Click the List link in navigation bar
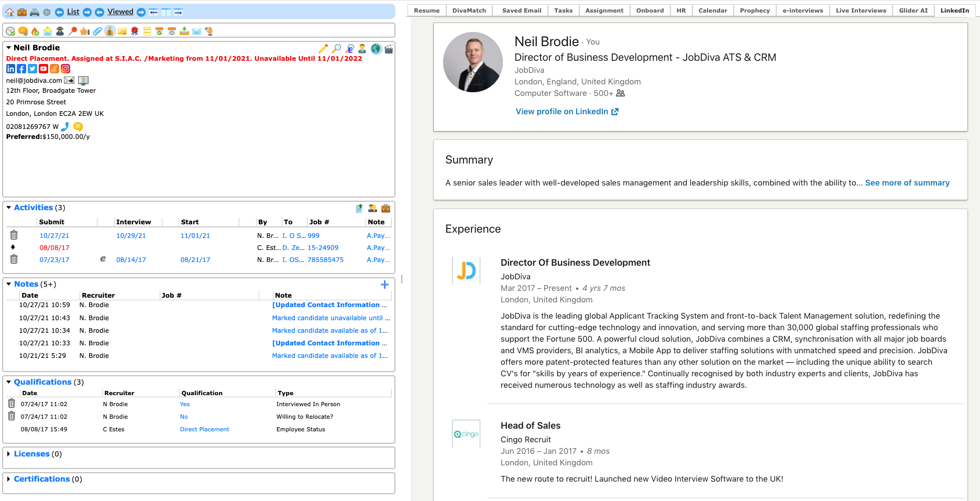 73,12
